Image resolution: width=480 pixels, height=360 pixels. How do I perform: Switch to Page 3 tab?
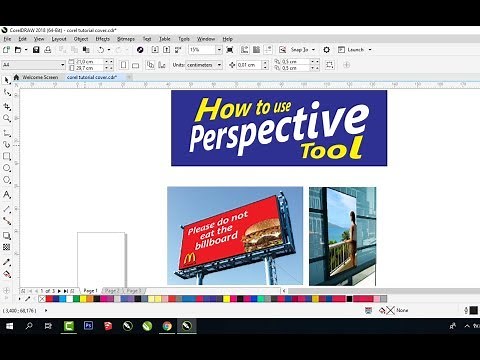tap(134, 291)
